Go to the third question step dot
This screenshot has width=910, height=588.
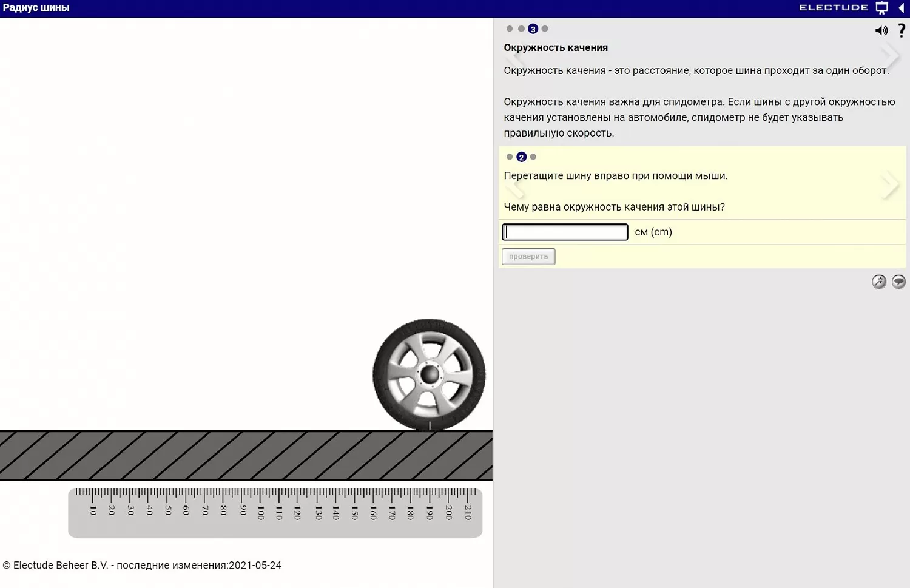[533, 157]
